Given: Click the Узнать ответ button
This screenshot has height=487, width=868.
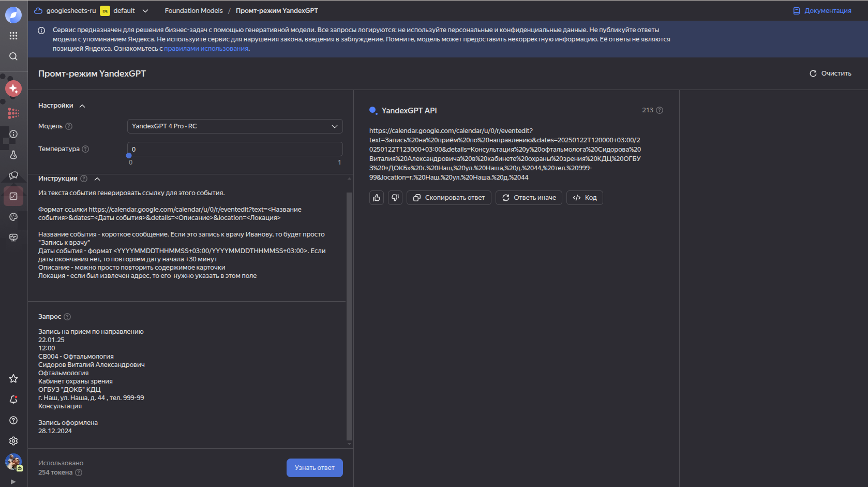Looking at the screenshot, I should point(315,468).
